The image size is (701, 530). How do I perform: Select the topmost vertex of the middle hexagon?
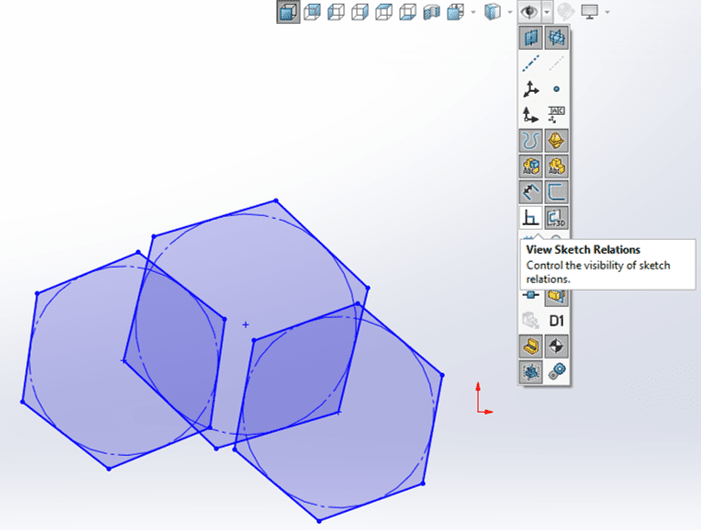(x=276, y=201)
